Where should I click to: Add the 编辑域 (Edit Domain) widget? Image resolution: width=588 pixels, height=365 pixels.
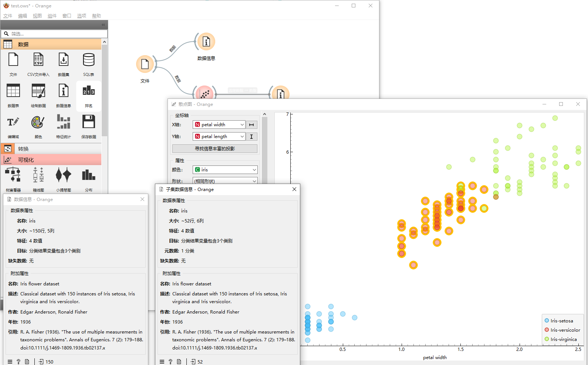click(13, 127)
